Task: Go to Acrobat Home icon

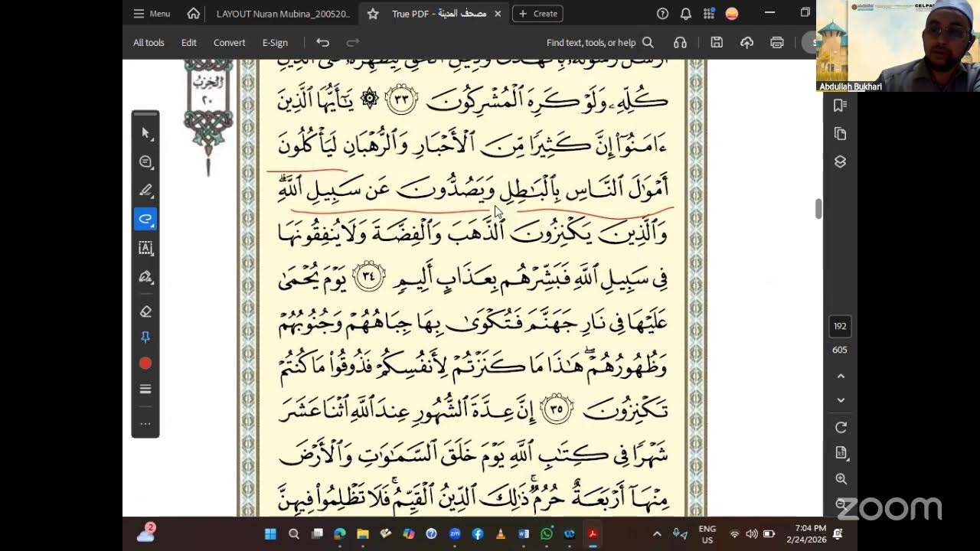Action: click(194, 14)
